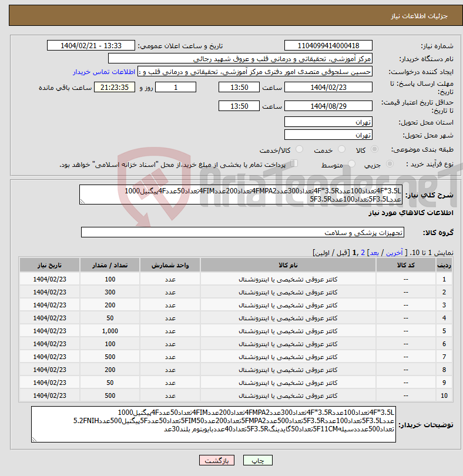
Task: Click the resize handle of the توضیحات خریدار textarea
Action: pyautogui.click(x=34, y=439)
